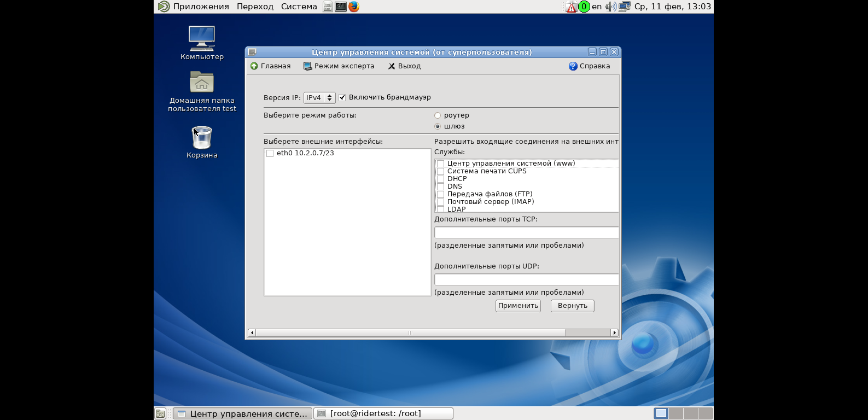Image resolution: width=868 pixels, height=420 pixels.
Task: Open the window menu icon in title bar
Action: coord(252,52)
